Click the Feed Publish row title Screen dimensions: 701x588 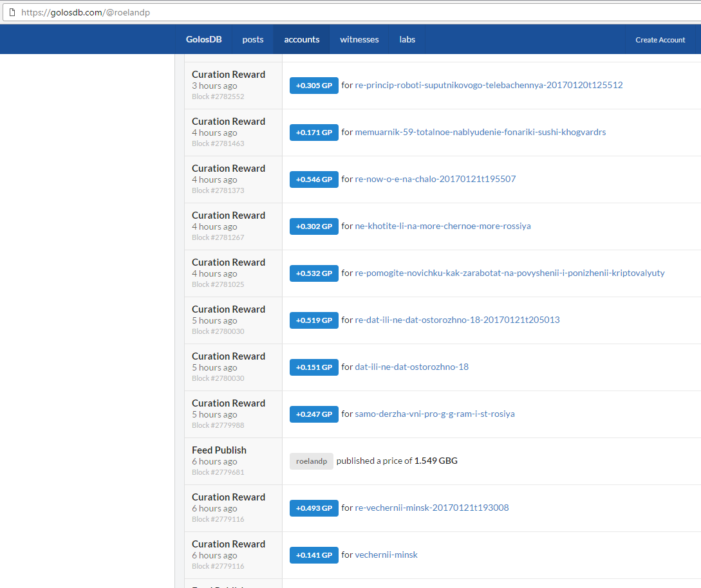click(219, 450)
